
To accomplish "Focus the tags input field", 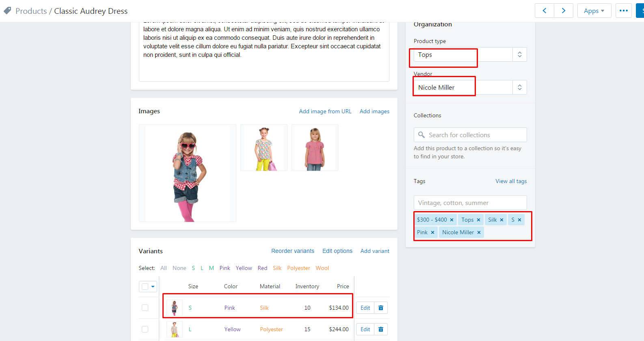I will pos(470,203).
